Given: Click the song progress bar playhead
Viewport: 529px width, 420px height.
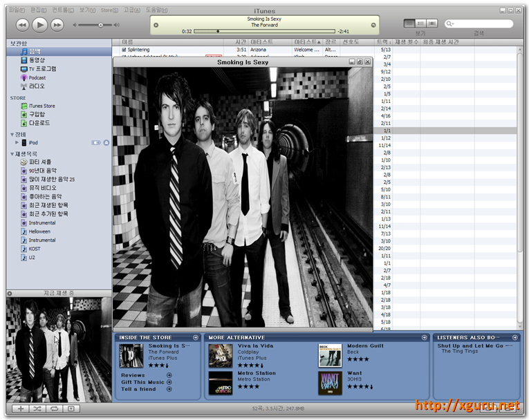Looking at the screenshot, I should pyautogui.click(x=218, y=31).
